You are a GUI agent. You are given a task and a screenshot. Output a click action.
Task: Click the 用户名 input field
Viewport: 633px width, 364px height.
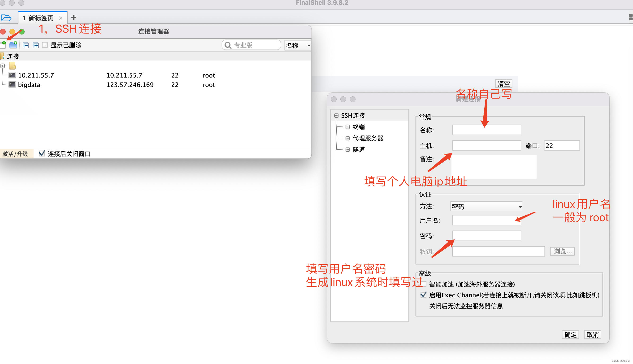point(486,220)
